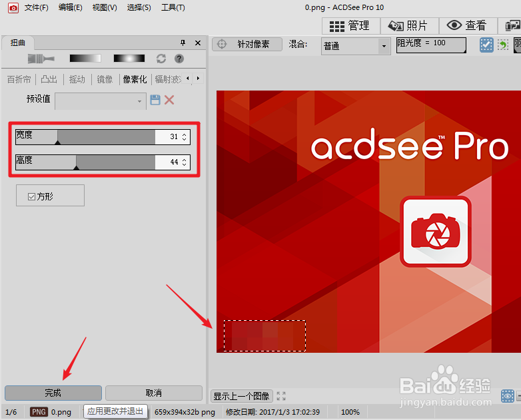521x420 pixels.
Task: Switch to 照片 mode
Action: [409, 26]
